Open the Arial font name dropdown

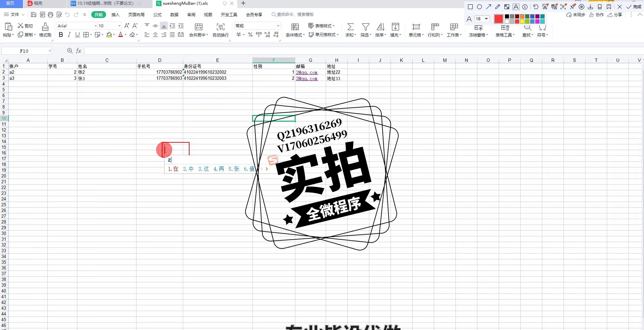pos(96,26)
